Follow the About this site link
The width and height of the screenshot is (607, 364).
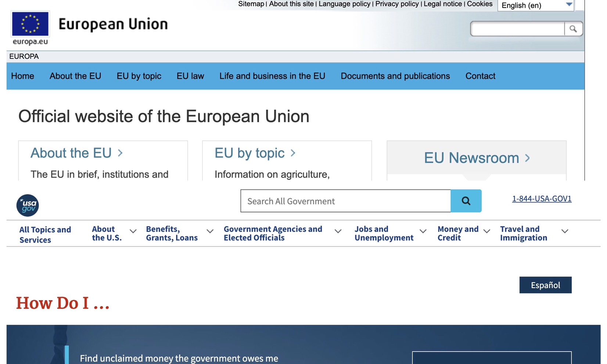click(x=291, y=4)
